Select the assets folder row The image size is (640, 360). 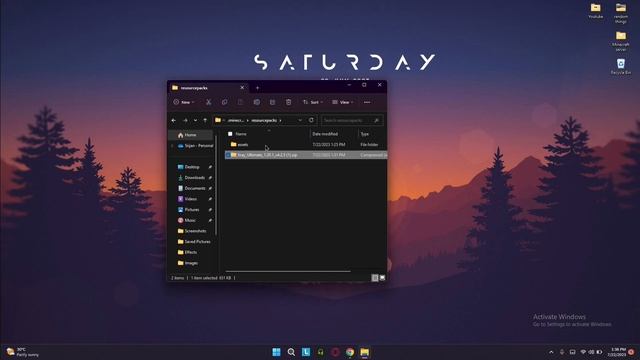(x=306, y=144)
